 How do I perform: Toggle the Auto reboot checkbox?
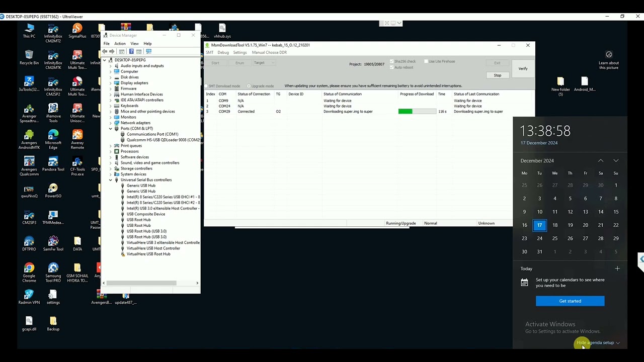(391, 67)
